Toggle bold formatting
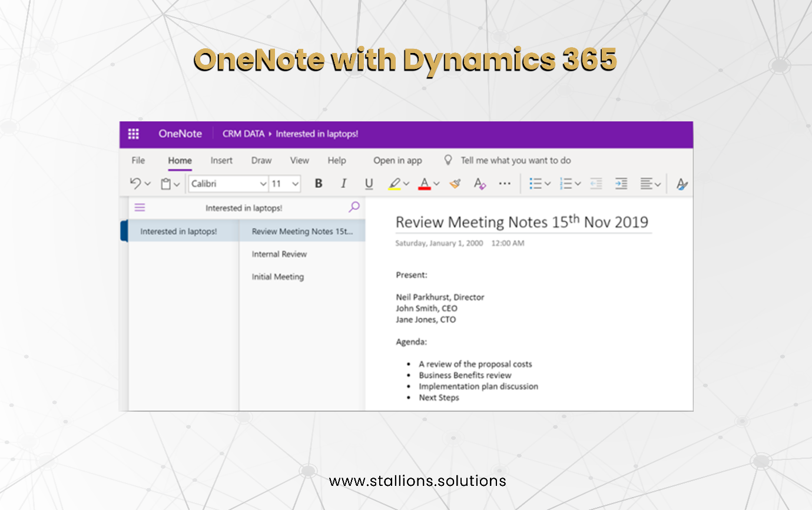Viewport: 812px width, 510px height. click(319, 184)
